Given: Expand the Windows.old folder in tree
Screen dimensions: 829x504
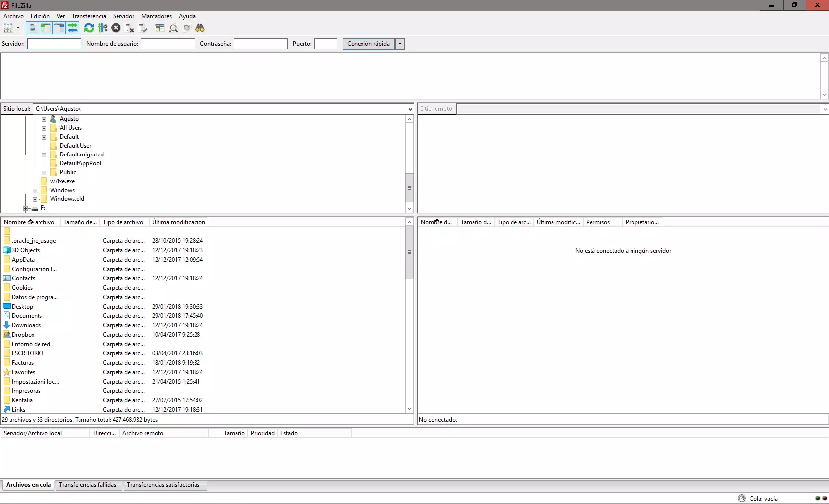Looking at the screenshot, I should pos(35,199).
